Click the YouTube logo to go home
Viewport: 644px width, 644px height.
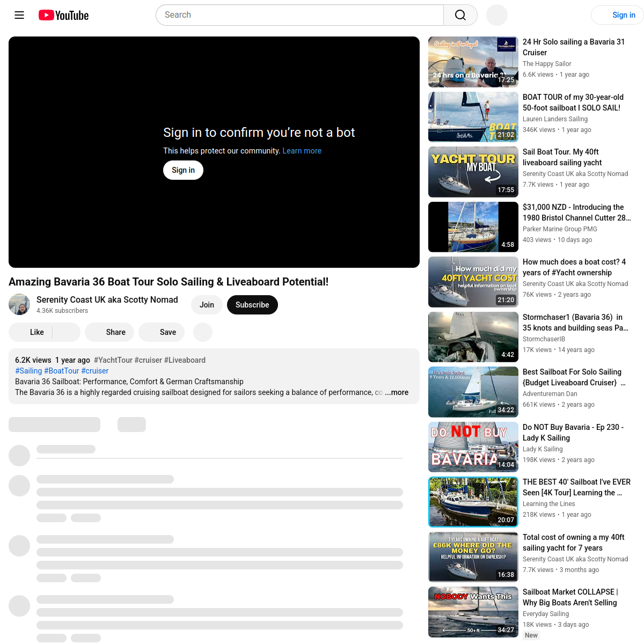pyautogui.click(x=63, y=15)
